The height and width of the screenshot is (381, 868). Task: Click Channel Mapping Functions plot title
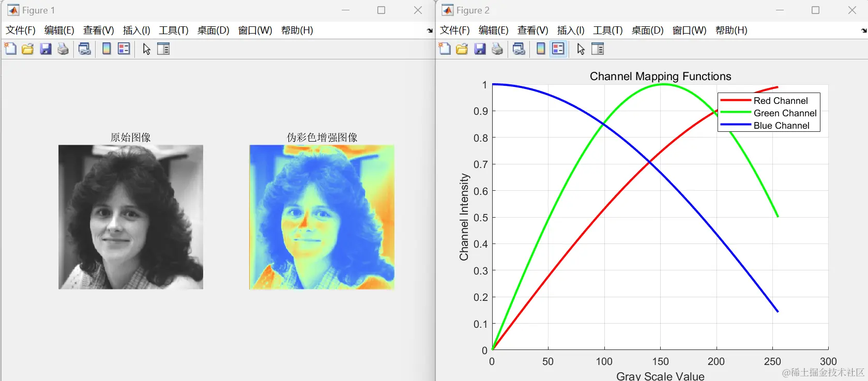(x=661, y=77)
